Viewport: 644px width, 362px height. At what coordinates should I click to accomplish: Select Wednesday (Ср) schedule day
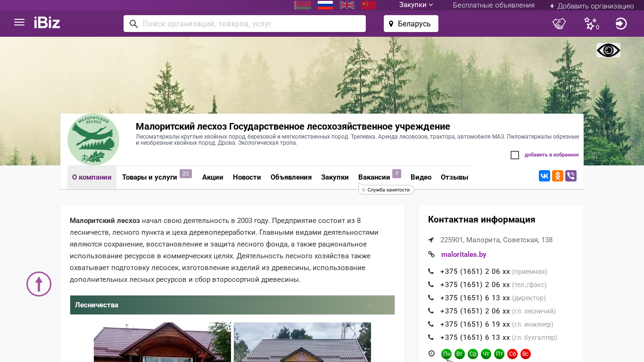click(x=473, y=354)
